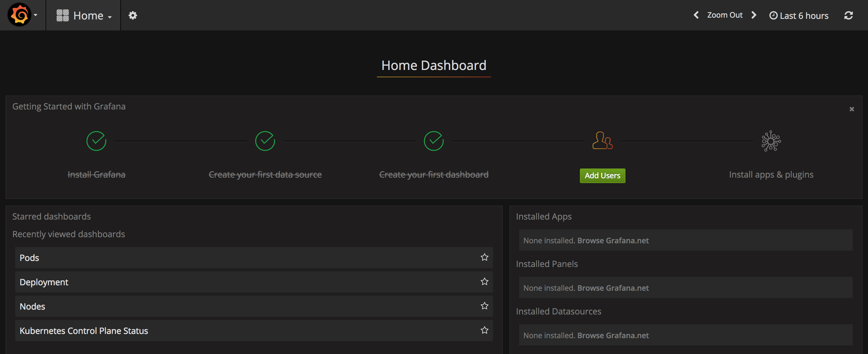
Task: Star the Pods dashboard
Action: (x=484, y=256)
